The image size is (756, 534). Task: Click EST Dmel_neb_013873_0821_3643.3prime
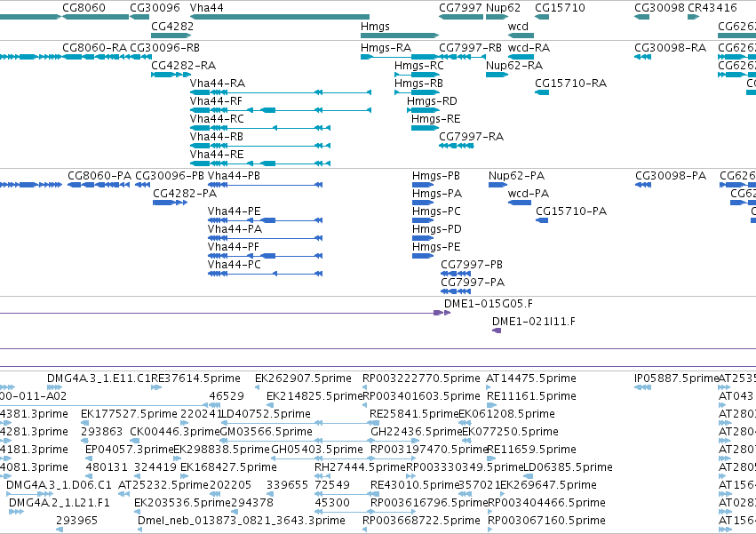pyautogui.click(x=242, y=521)
